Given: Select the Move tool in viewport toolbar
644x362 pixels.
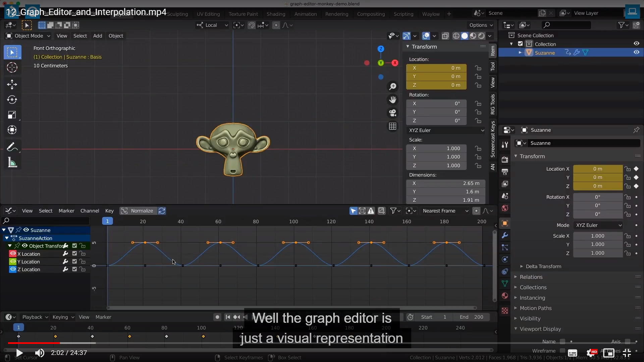Looking at the screenshot, I should pyautogui.click(x=12, y=84).
